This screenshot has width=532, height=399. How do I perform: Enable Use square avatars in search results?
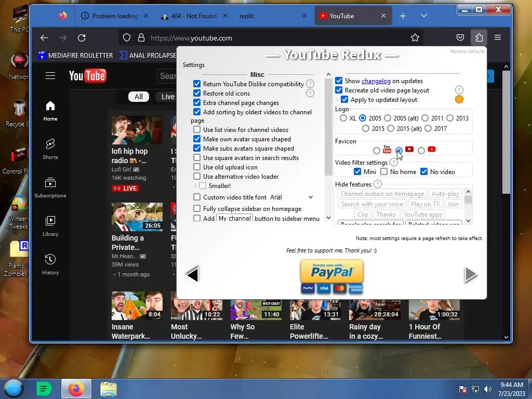(197, 157)
